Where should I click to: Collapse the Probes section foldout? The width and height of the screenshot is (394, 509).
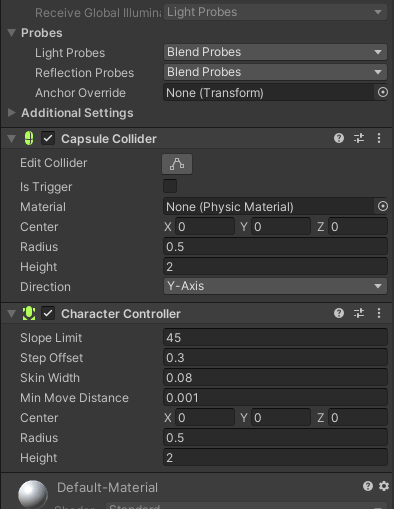[12, 32]
